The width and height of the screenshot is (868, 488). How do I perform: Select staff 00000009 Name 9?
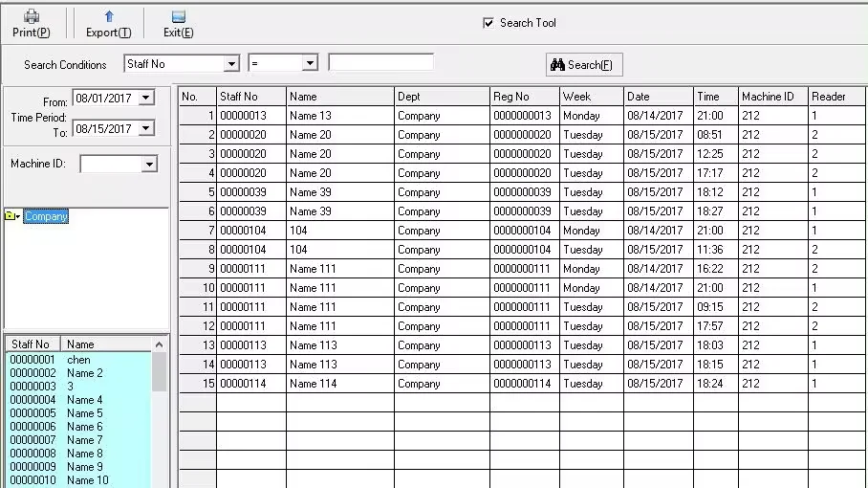[78, 467]
